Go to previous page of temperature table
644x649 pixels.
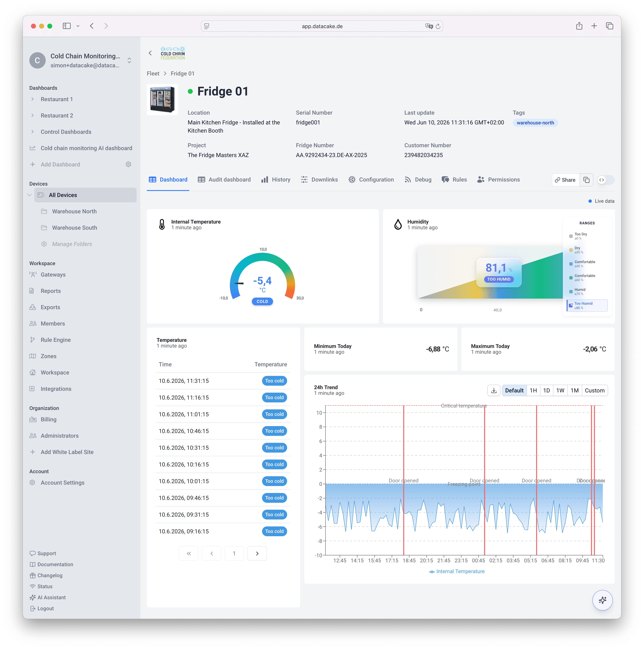[x=211, y=553]
